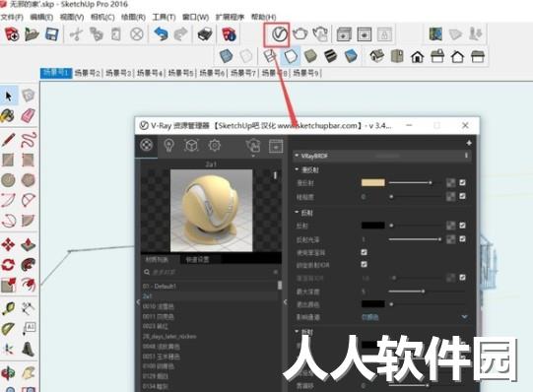Toggle checkbox on the diffuse color row
Screen dimensions: 533x392
pos(462,183)
